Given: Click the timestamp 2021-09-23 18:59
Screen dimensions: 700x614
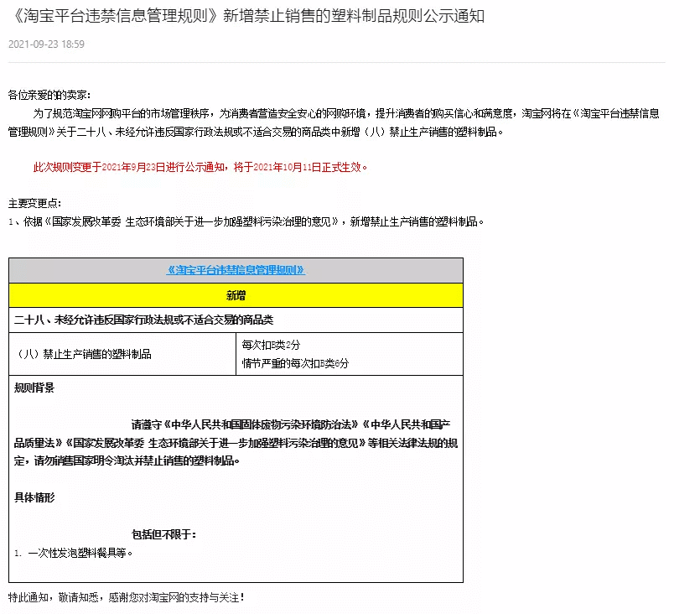Looking at the screenshot, I should click(46, 44).
